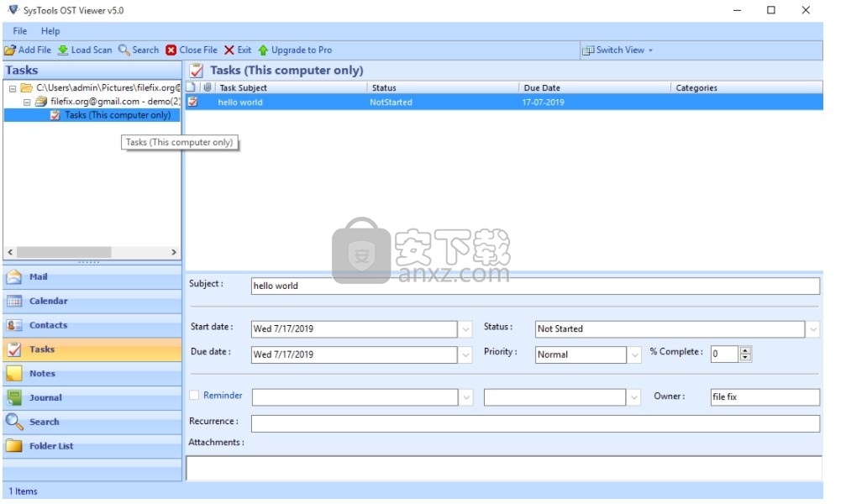This screenshot has width=846, height=504.
Task: Collapse the C:\Users\admin tree node
Action: (x=13, y=88)
